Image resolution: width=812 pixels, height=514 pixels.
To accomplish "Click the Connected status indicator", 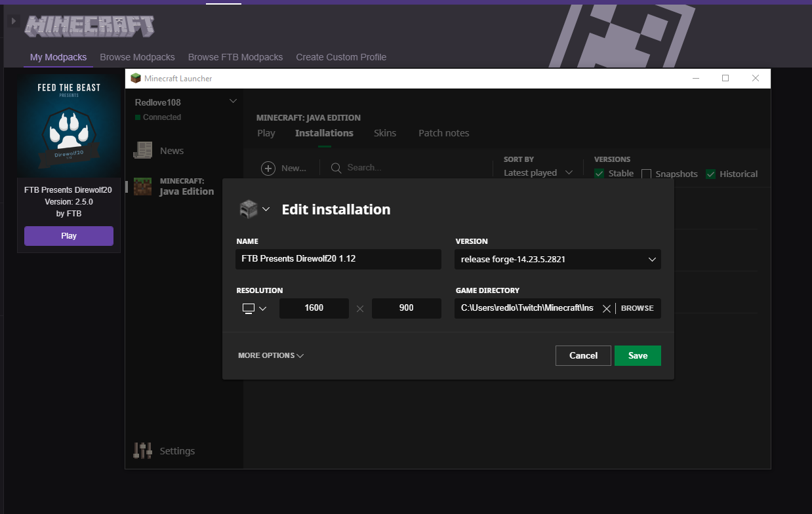I will pos(157,117).
